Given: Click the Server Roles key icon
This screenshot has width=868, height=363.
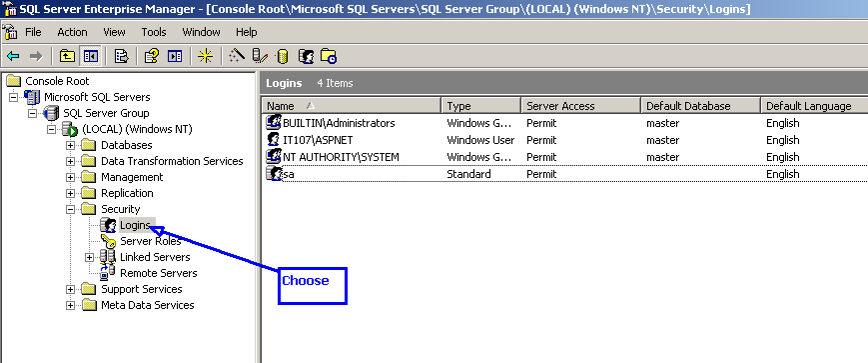Looking at the screenshot, I should point(109,241).
